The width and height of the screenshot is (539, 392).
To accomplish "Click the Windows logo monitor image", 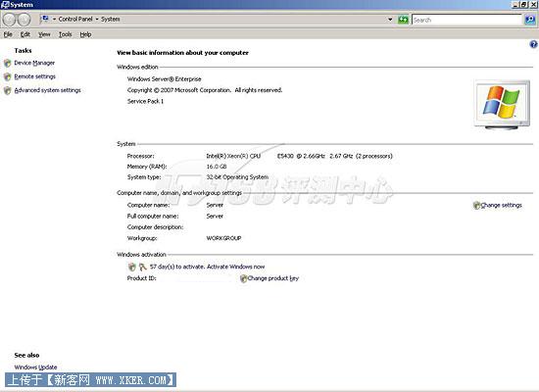I will click(x=502, y=105).
